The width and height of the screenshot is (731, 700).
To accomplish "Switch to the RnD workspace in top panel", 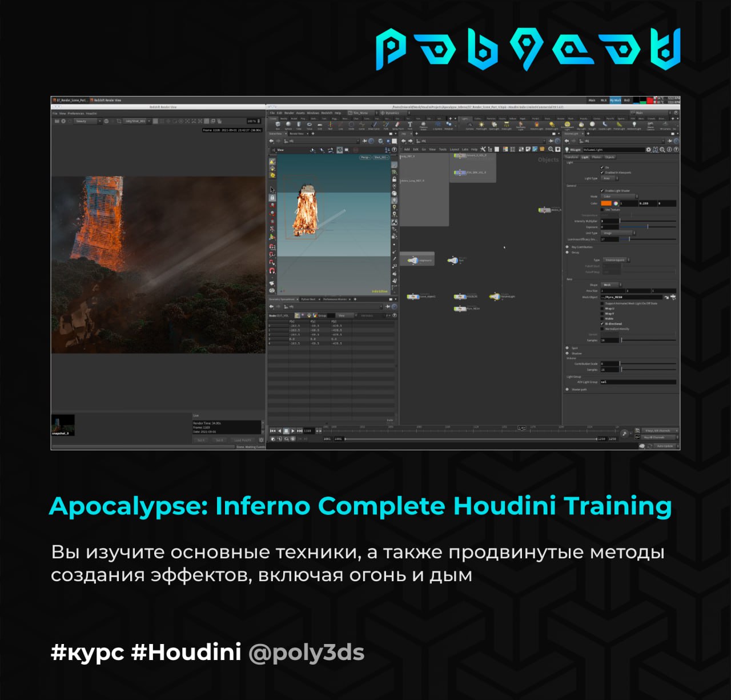I will pos(626,100).
